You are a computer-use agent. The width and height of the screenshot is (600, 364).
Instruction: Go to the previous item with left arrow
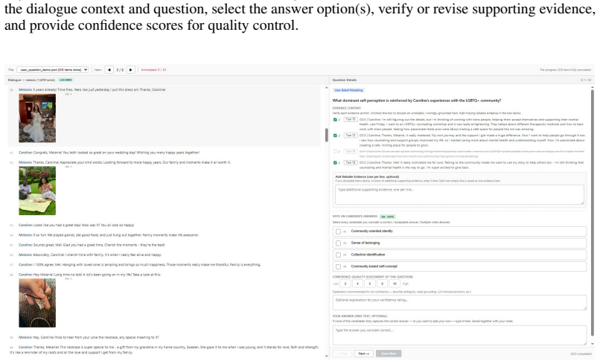point(109,70)
